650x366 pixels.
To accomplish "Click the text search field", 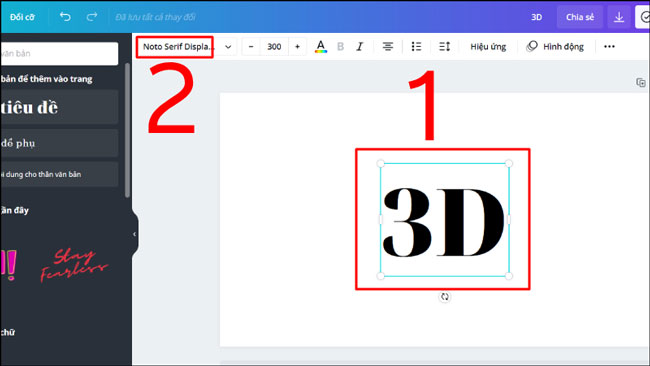I will pos(59,53).
